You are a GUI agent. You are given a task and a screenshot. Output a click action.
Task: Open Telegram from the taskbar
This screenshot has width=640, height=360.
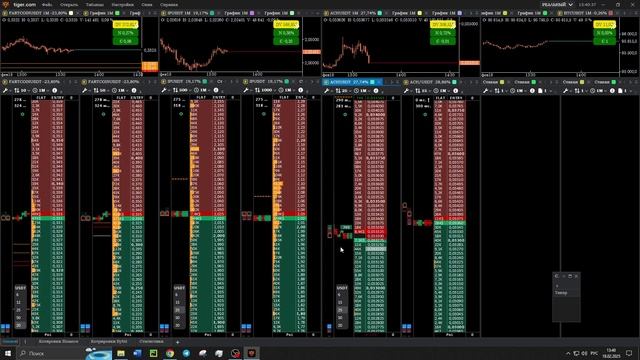point(186,353)
